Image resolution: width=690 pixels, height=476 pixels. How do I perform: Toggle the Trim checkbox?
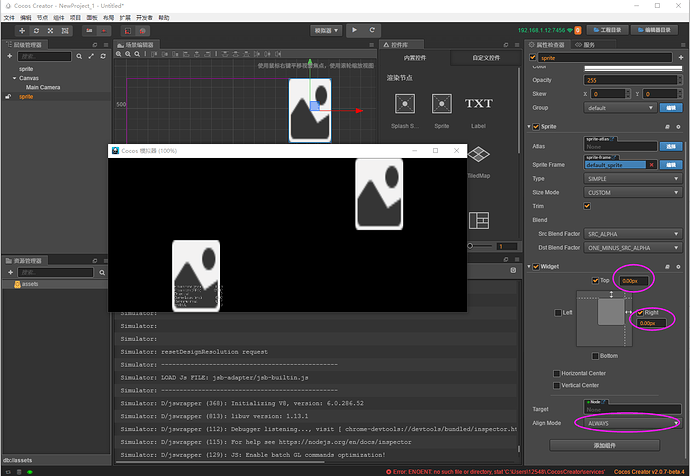[x=587, y=206]
